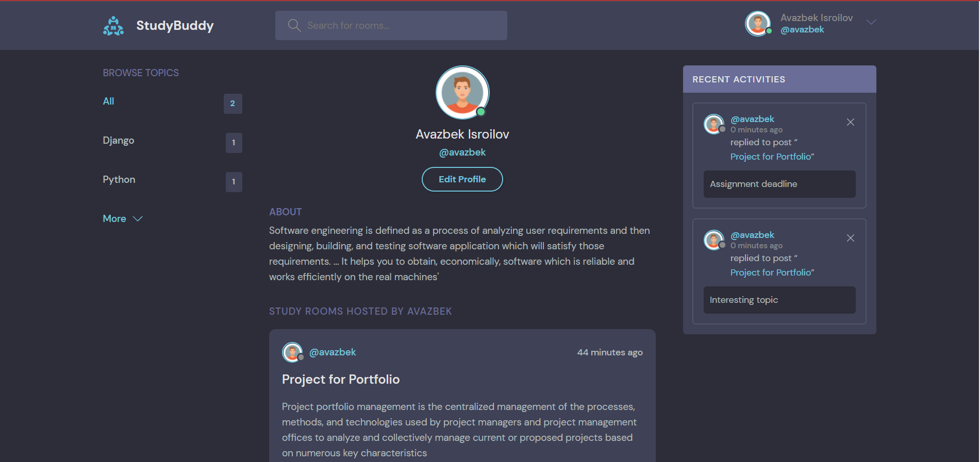Filter rooms by the Python topic
This screenshot has width=980, height=462.
coord(119,179)
